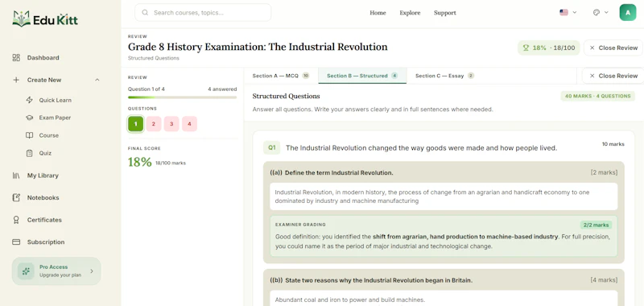This screenshot has width=644, height=306.
Task: Switch to Section A — MCQ tab
Action: click(280, 76)
